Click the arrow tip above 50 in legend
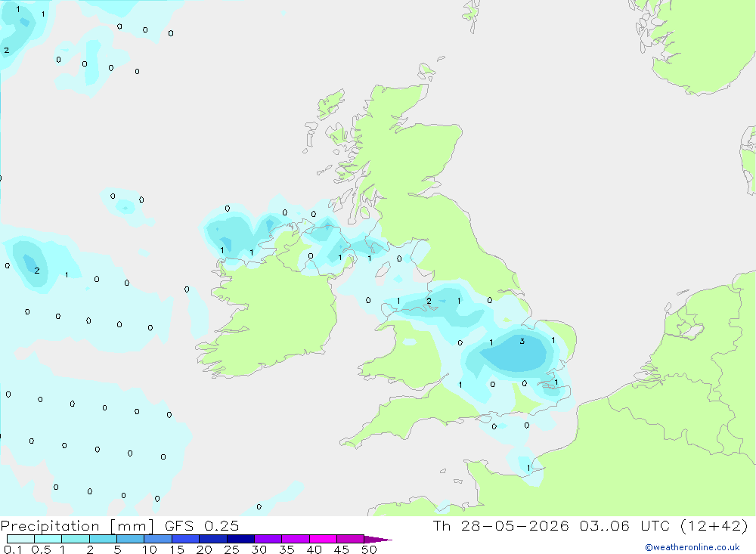 tap(378, 540)
